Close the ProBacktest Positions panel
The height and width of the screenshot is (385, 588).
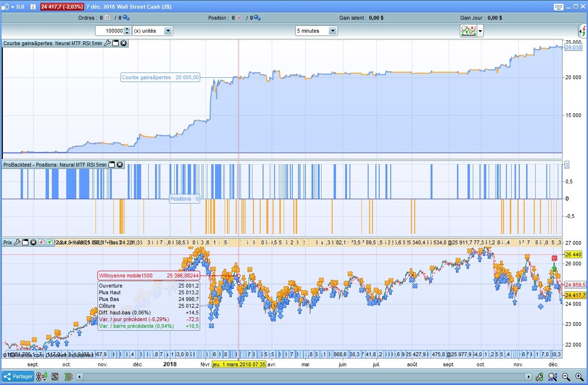point(120,165)
